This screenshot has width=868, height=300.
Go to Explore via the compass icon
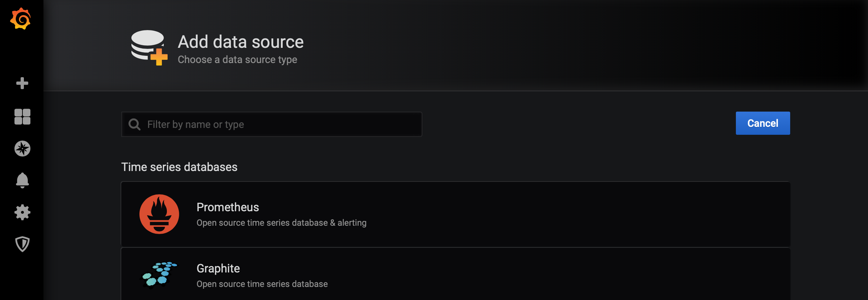pos(22,149)
